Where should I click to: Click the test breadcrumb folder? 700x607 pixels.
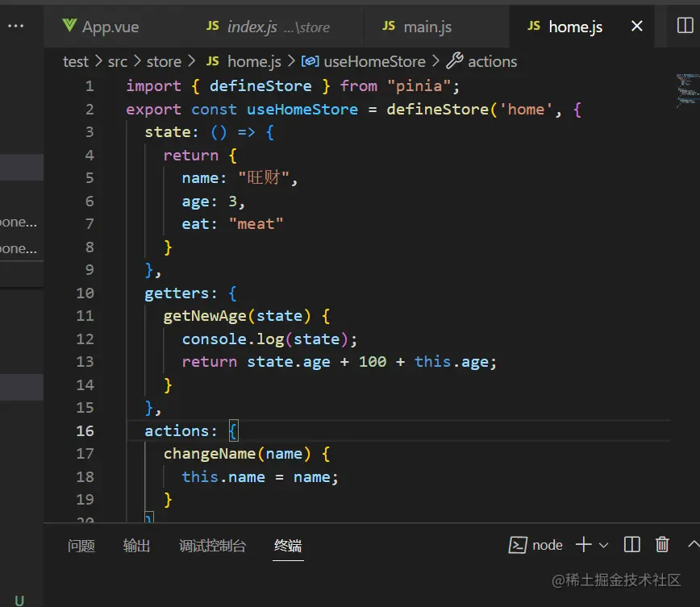point(76,61)
